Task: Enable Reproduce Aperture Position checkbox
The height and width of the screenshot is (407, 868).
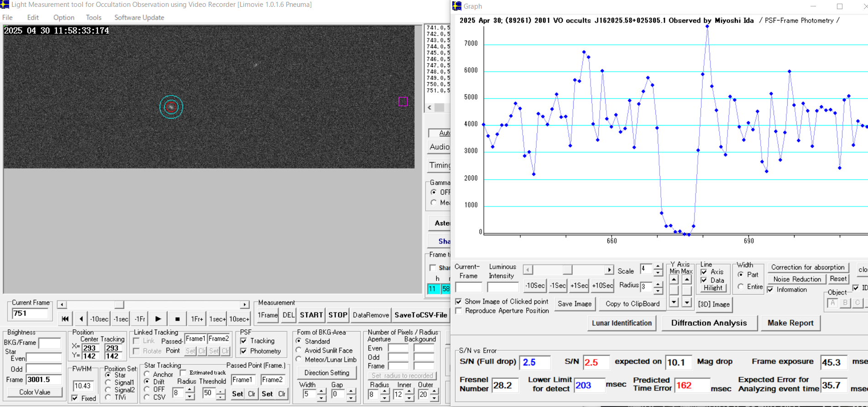Action: [x=459, y=311]
